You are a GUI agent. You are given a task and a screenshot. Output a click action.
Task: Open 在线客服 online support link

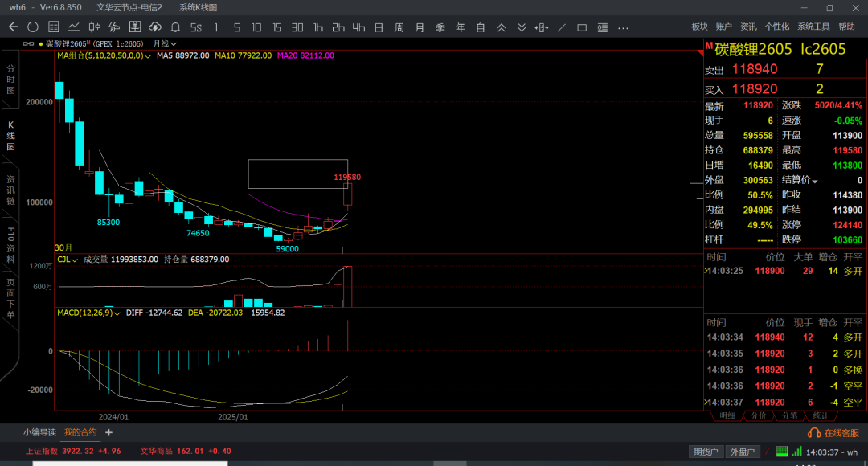835,433
